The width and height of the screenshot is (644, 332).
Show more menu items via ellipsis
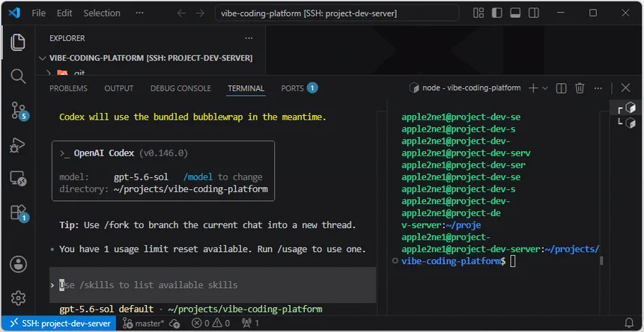(x=139, y=13)
